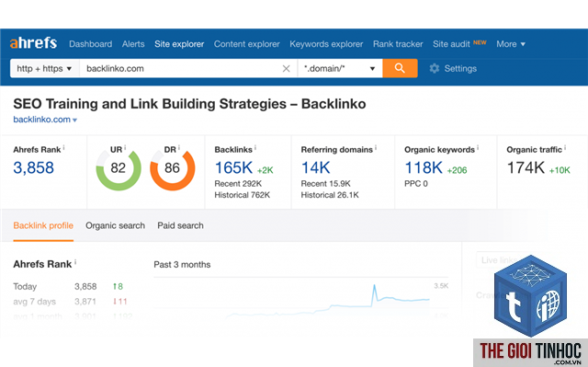Expand the More menu in navigation
588x367 pixels.
511,44
